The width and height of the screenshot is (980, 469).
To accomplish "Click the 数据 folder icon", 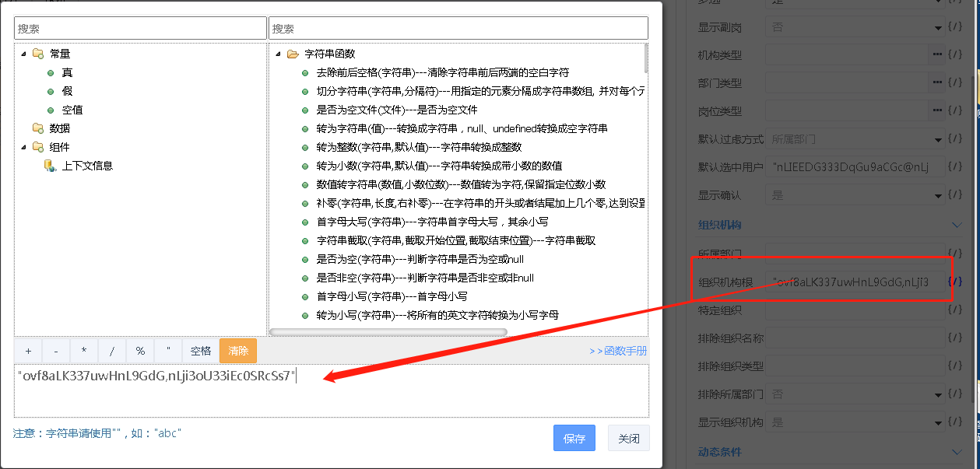I will (x=38, y=128).
